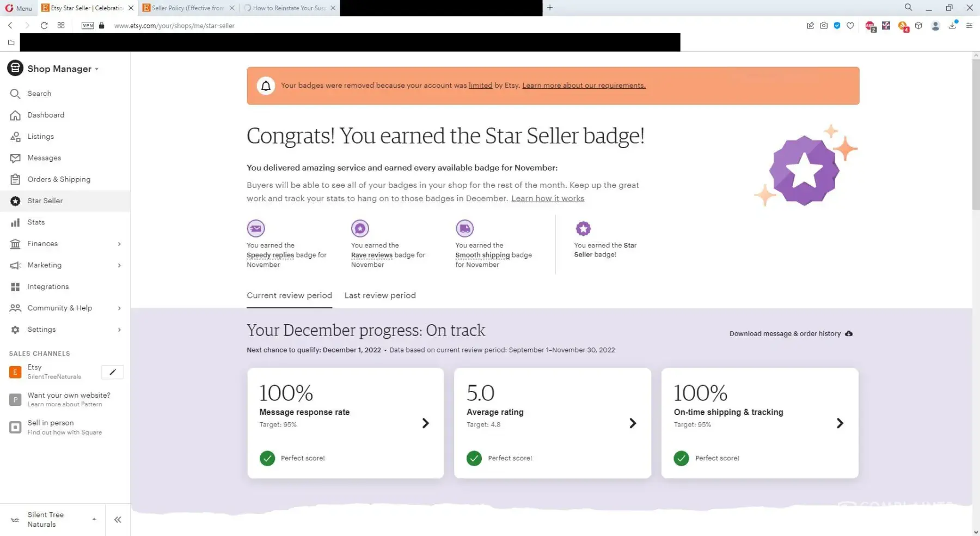
Task: Reload the page with browser refresh button
Action: (x=44, y=26)
